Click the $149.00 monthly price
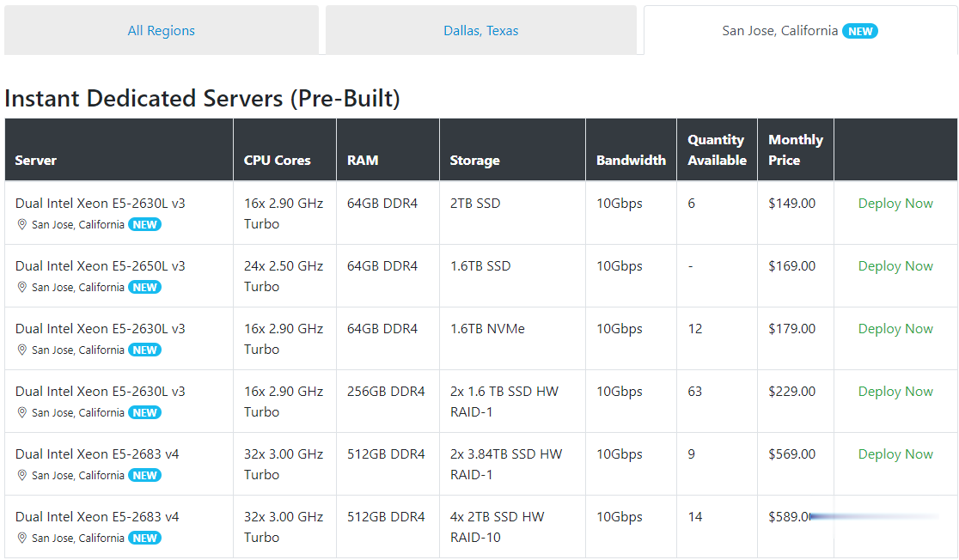959x560 pixels. 792,203
